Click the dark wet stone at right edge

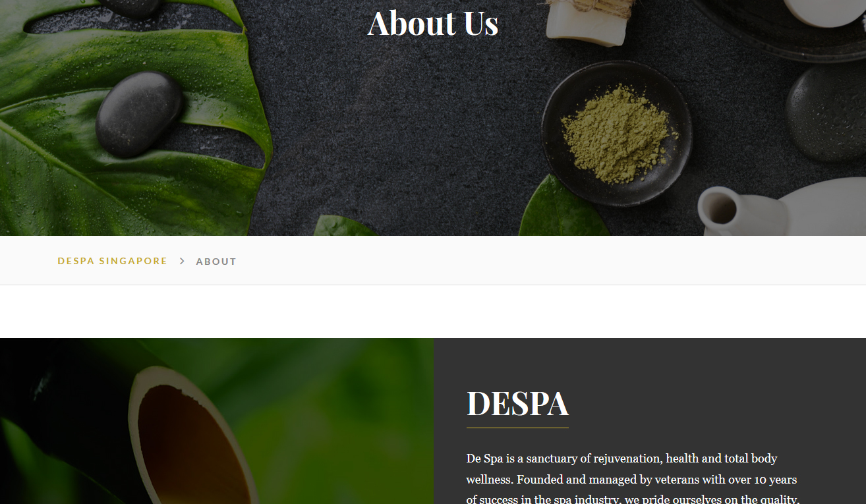click(x=826, y=112)
